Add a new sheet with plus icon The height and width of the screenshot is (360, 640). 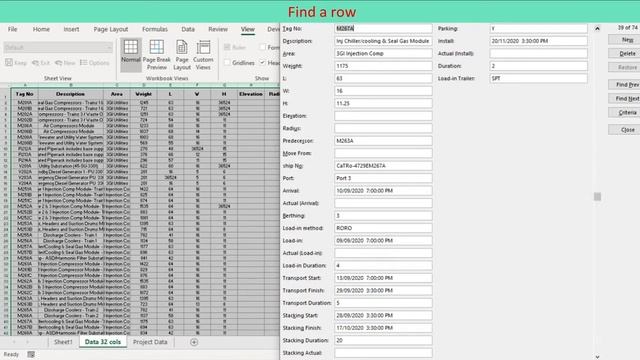pyautogui.click(x=194, y=342)
